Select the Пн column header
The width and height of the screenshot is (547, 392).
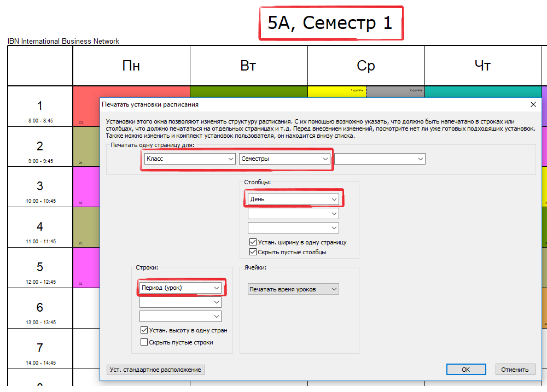tap(131, 66)
